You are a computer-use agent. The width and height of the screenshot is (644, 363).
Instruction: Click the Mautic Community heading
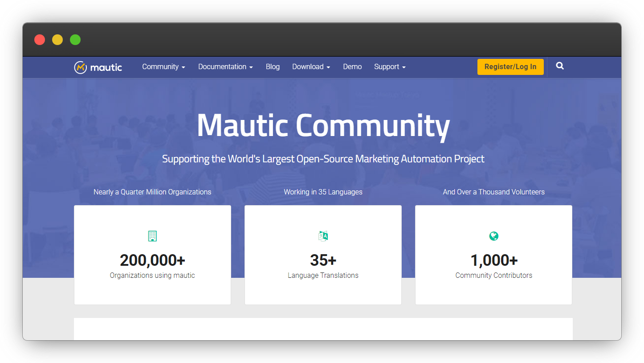pos(323,126)
